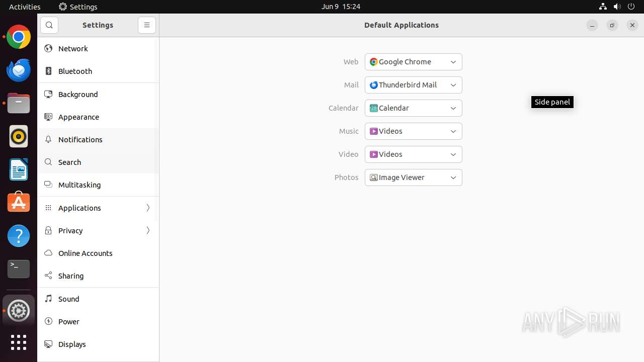Go to the Displays settings label

[72, 344]
